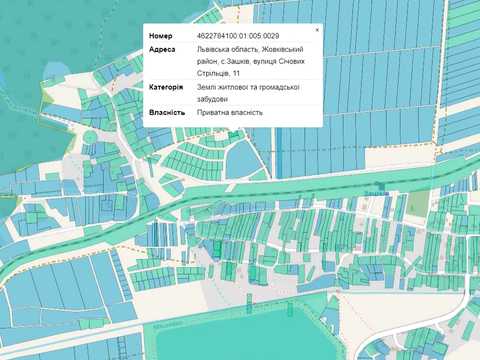The height and width of the screenshot is (360, 480).
Task: Click the Адреса label in popup
Action: (x=162, y=49)
